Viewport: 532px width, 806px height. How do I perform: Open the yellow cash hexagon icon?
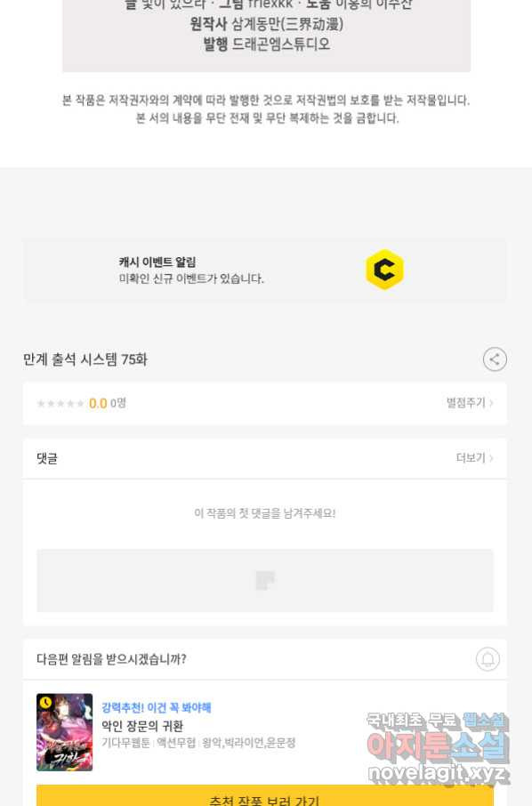384,270
